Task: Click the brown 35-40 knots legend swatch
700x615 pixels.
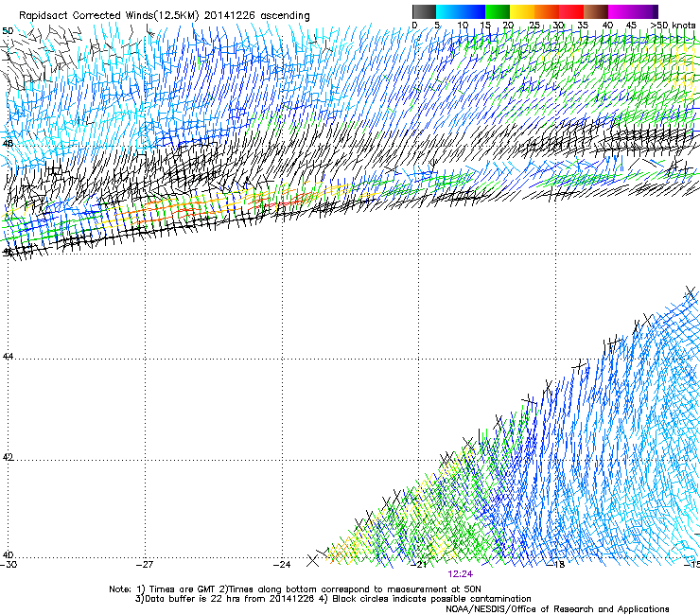Action: tap(596, 11)
